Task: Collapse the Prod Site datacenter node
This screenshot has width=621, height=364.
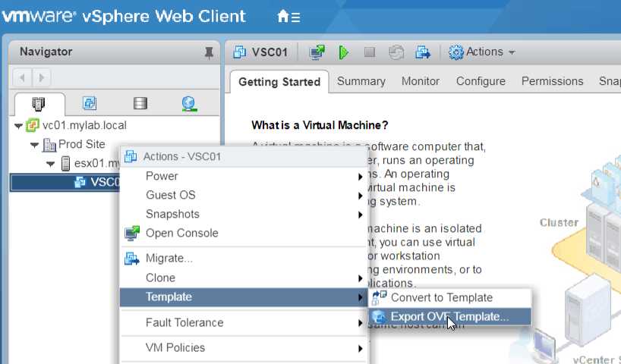Action: tap(34, 145)
